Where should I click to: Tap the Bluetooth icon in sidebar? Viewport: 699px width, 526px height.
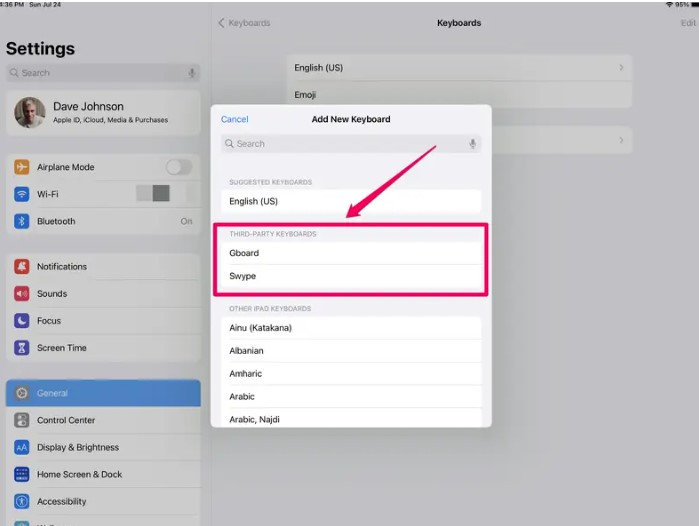click(21, 221)
